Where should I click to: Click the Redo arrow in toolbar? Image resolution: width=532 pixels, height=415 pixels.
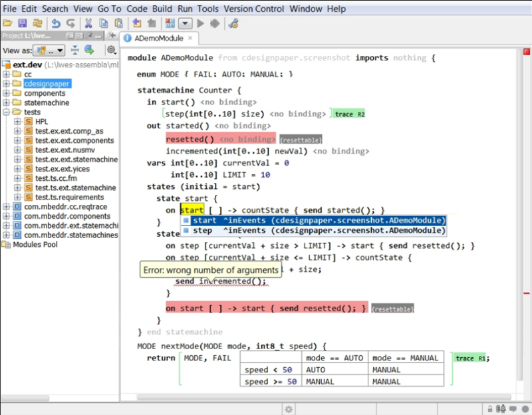coord(70,23)
